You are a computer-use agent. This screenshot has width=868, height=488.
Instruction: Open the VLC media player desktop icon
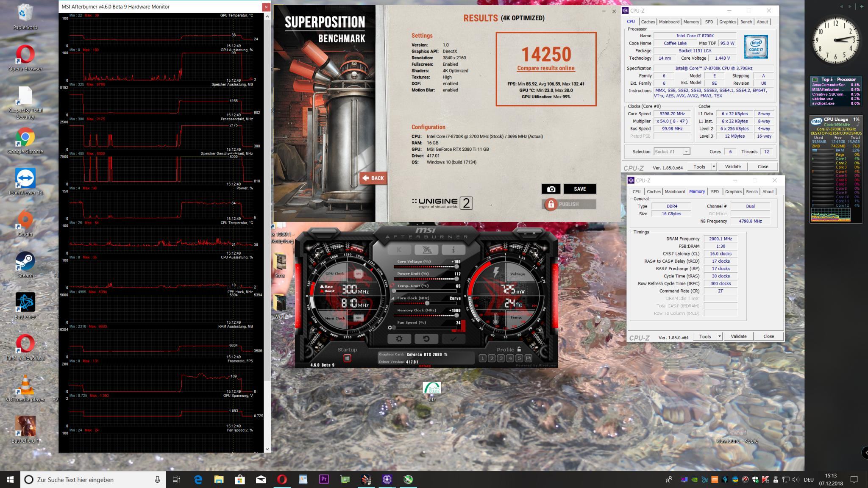point(25,388)
